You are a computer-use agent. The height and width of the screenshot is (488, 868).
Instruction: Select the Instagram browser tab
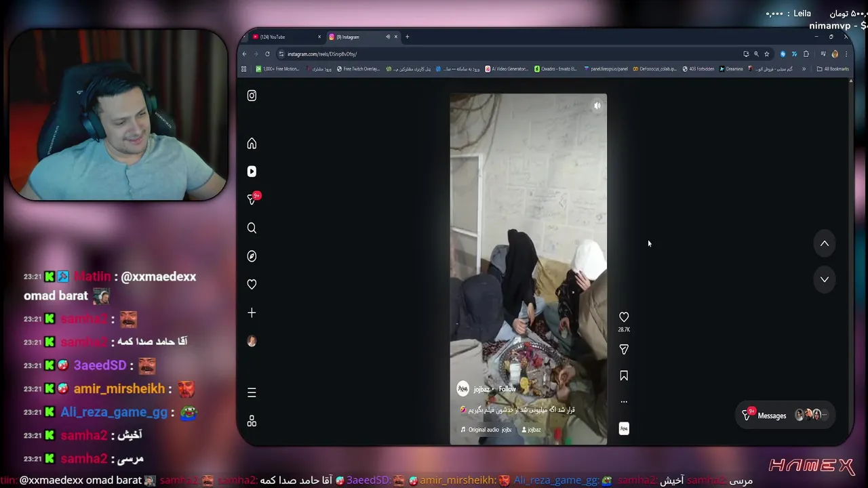coord(355,37)
